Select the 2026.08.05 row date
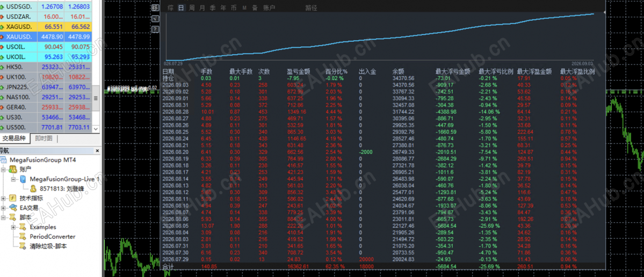Image resolution: width=644 pixels, height=277 pixels. 175,225
